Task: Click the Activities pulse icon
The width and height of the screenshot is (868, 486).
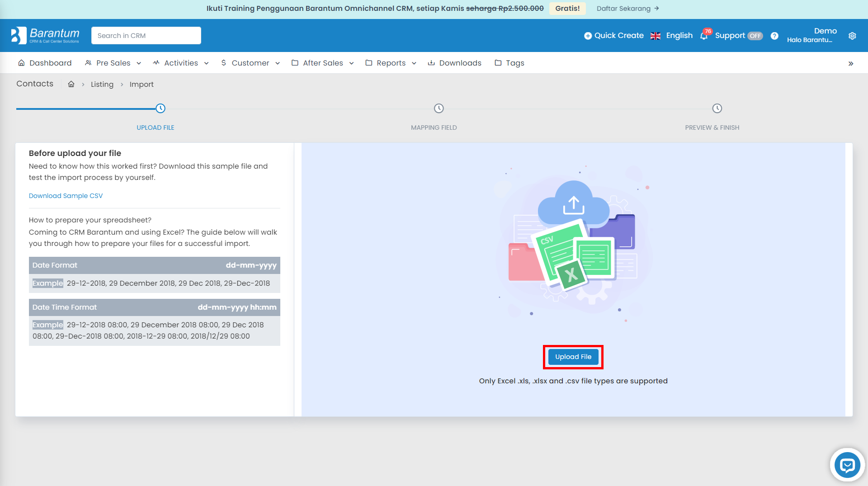Action: click(156, 63)
